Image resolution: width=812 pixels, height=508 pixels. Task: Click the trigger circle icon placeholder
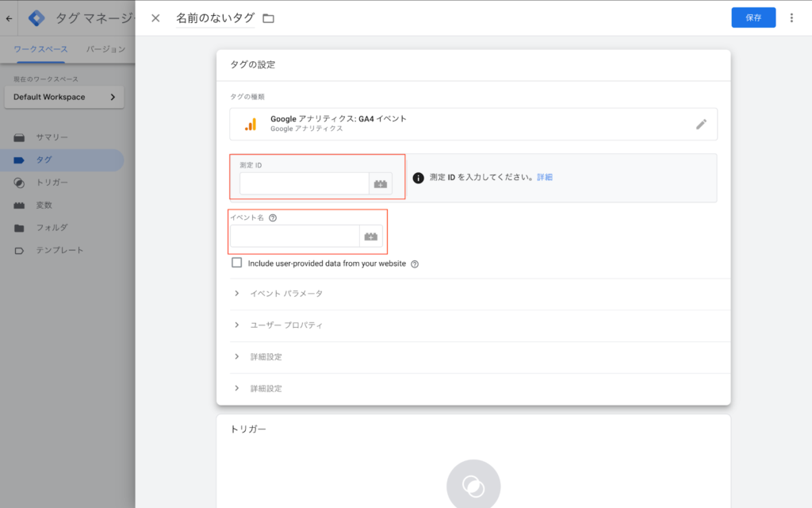tap(473, 486)
